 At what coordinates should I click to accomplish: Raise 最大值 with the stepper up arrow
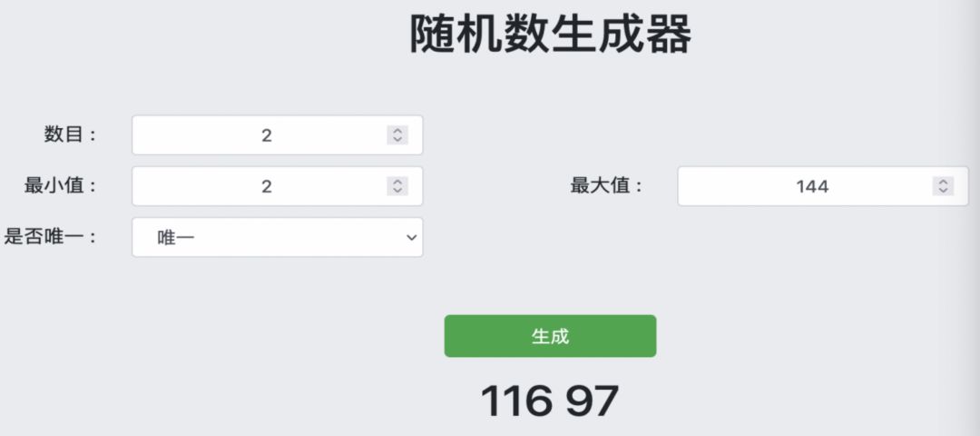coord(943,182)
